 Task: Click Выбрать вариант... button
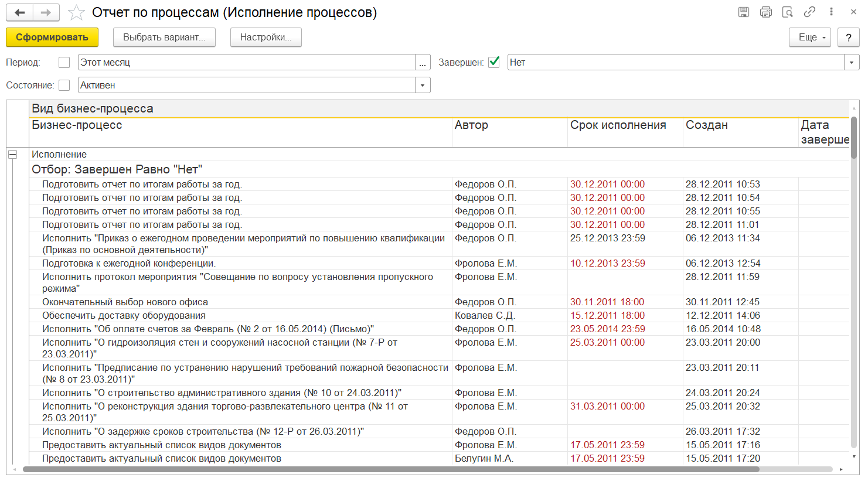click(x=164, y=37)
